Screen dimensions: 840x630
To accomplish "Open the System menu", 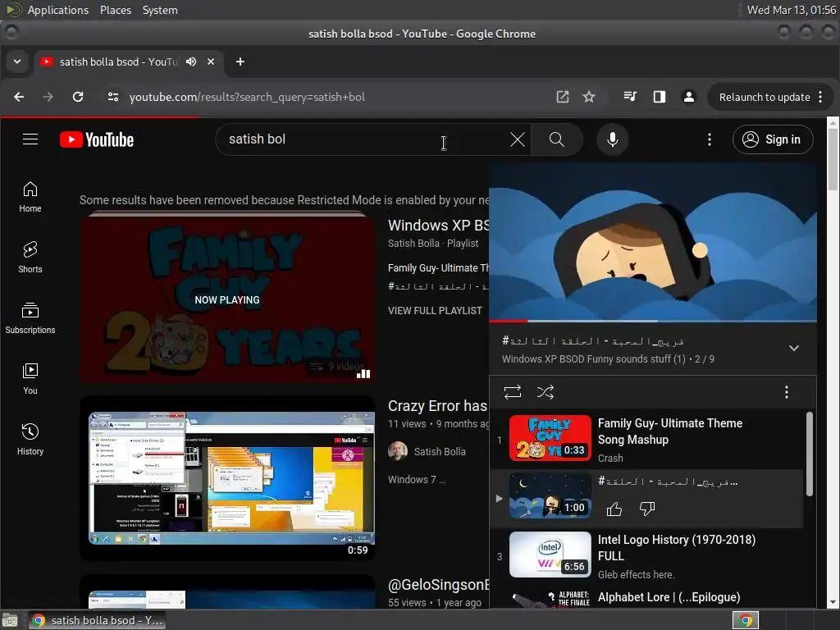I will 160,10.
